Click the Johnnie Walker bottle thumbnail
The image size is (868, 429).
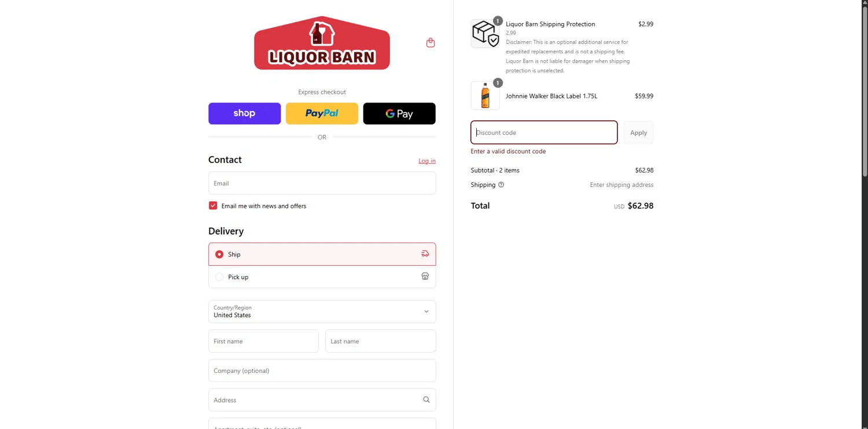pyautogui.click(x=485, y=96)
